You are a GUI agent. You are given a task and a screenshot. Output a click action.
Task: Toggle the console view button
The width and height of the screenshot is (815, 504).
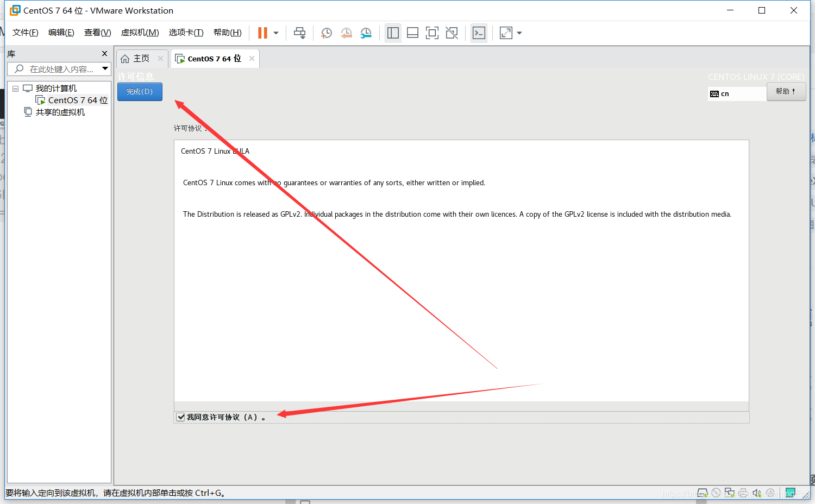pos(479,33)
